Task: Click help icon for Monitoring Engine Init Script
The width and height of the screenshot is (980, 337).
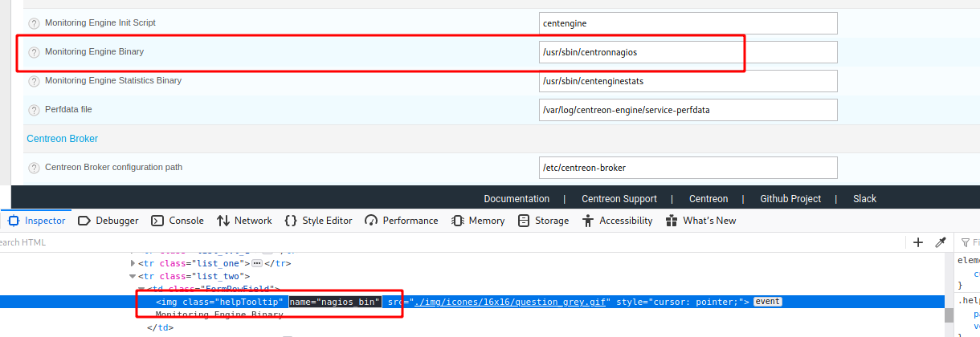Action: point(34,23)
